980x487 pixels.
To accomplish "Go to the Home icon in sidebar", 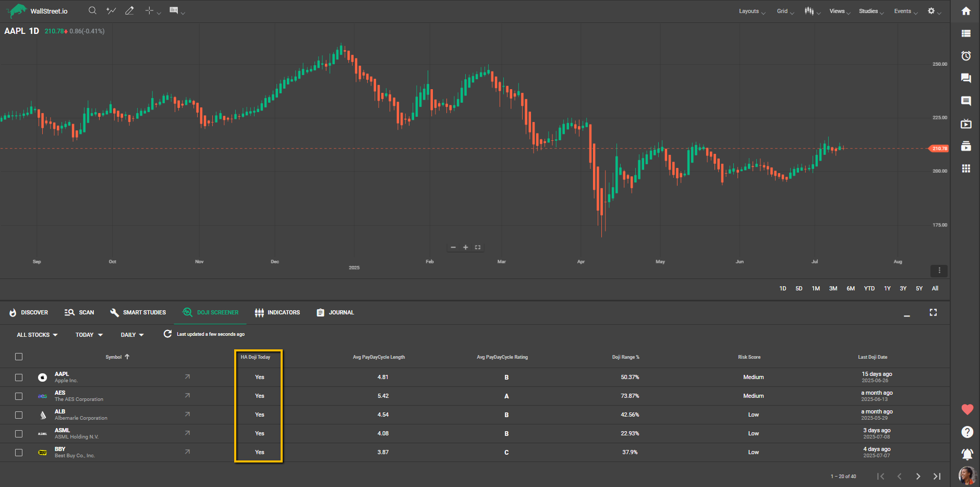I will point(966,11).
